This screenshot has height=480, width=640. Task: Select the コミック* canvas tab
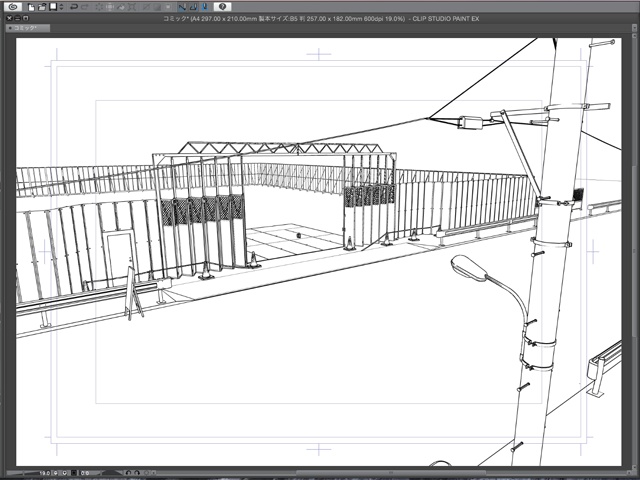[28, 28]
